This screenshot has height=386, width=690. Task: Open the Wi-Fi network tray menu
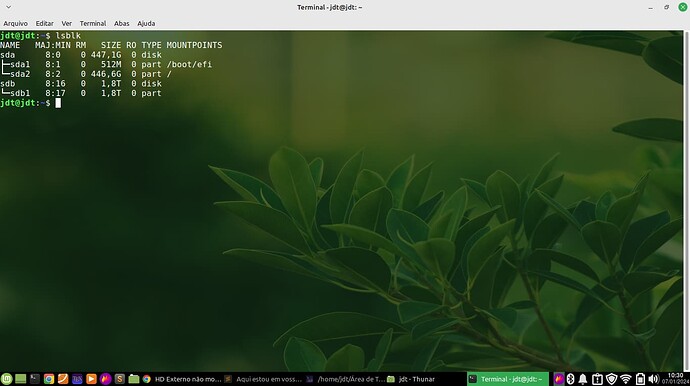pyautogui.click(x=625, y=379)
